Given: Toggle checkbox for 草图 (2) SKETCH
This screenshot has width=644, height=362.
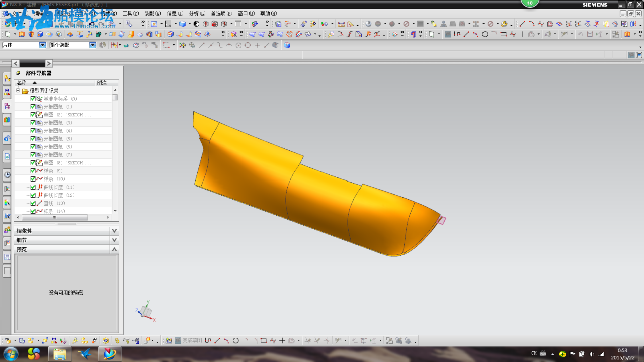Looking at the screenshot, I should (33, 115).
